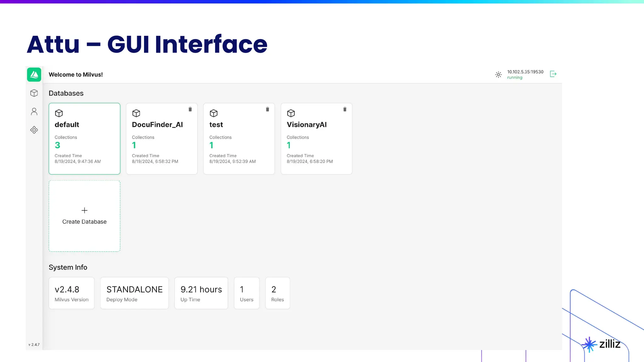Click the System Info section heading
The width and height of the screenshot is (644, 362).
(x=68, y=267)
